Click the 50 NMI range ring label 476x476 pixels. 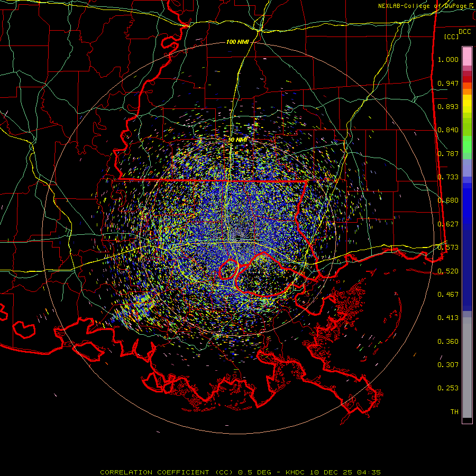click(237, 140)
